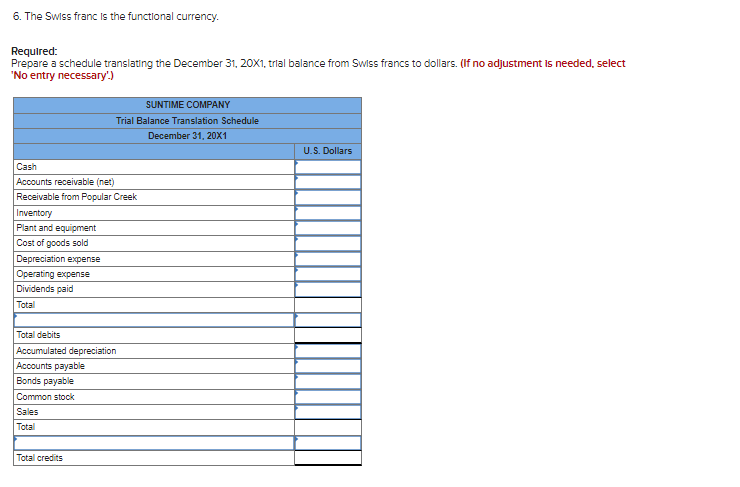Click the 'Swiss franc is the functional currency' line

click(x=116, y=17)
